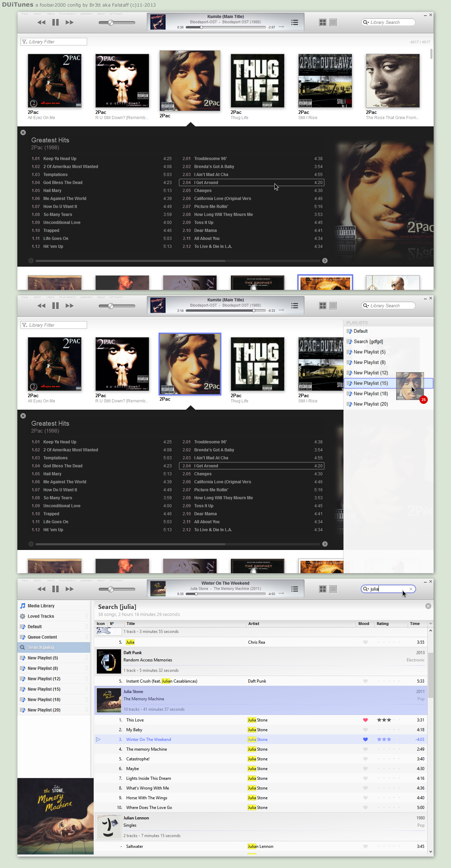Open search options dropdown in top window
The width and height of the screenshot is (451, 868).
tap(366, 23)
